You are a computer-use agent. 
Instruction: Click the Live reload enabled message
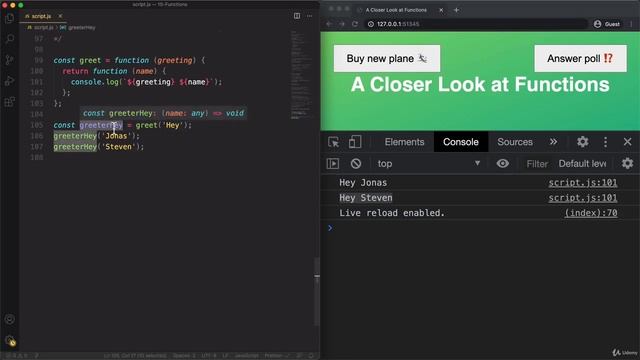392,213
